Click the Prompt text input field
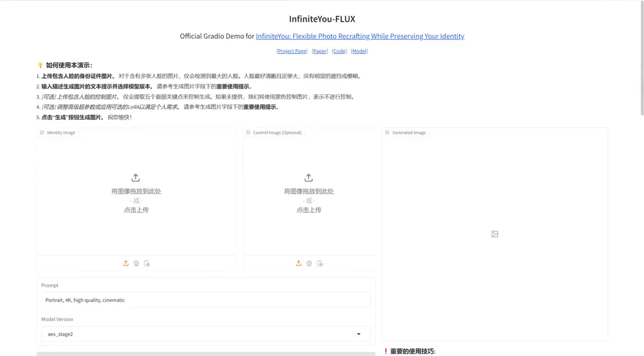Image resolution: width=644 pixels, height=356 pixels. pos(206,300)
